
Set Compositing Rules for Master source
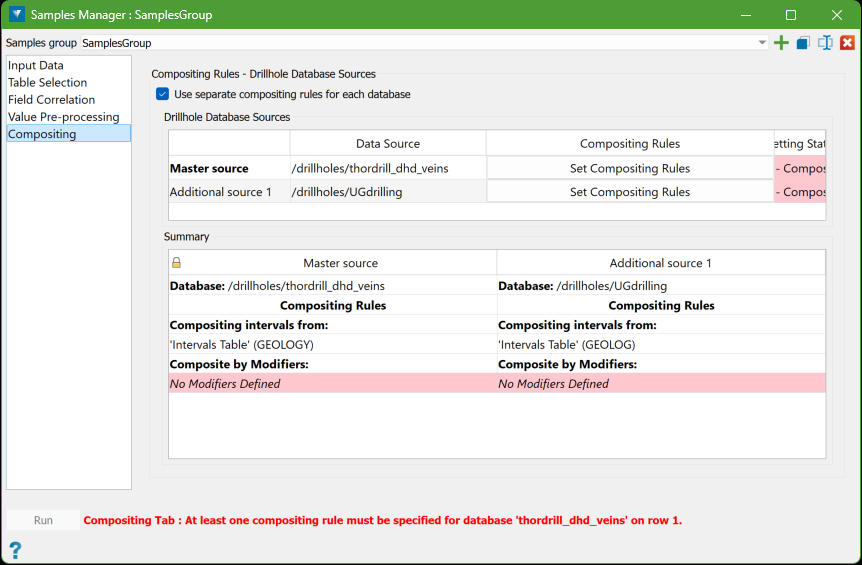point(629,168)
